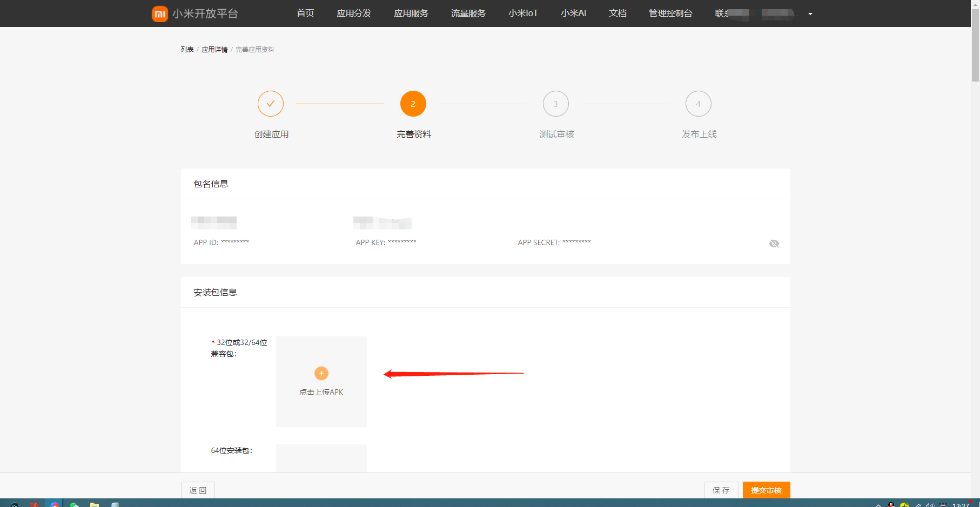Click the 64位安装包 upload box
The image size is (980, 507).
pyautogui.click(x=321, y=458)
